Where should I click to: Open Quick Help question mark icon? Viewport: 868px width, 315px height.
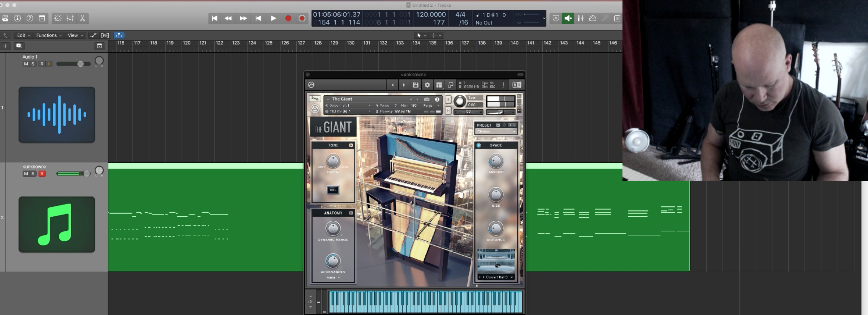coord(30,18)
